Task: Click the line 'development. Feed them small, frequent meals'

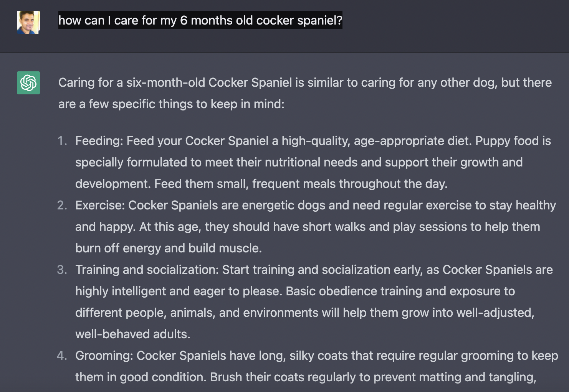Action: coord(261,184)
